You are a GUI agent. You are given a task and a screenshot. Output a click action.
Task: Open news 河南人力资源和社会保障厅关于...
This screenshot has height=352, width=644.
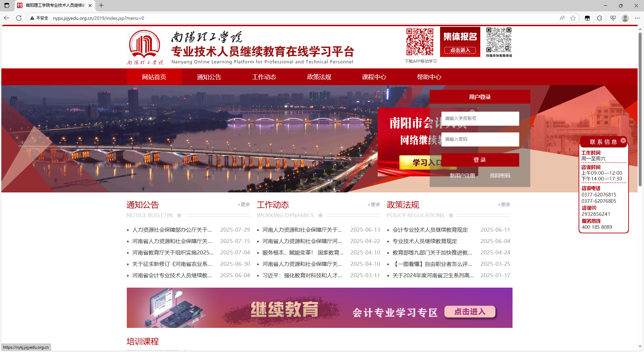[302, 230]
